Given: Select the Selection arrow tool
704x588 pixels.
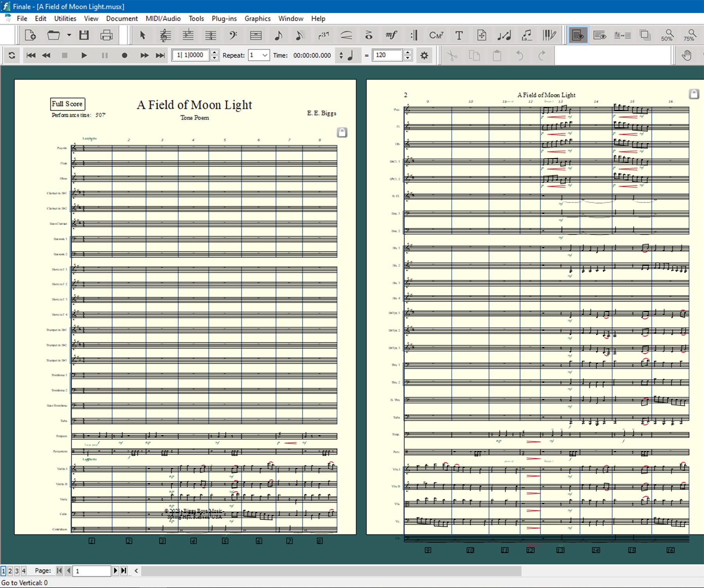Looking at the screenshot, I should [142, 36].
